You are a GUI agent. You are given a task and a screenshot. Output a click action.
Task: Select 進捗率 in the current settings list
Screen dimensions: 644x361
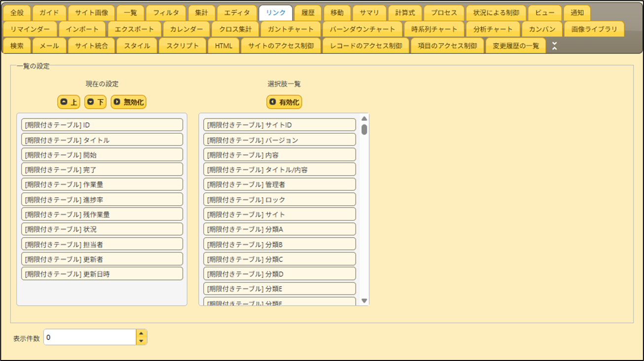(102, 200)
